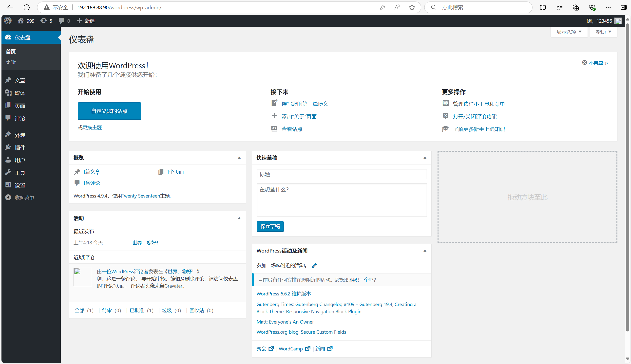Open 了解更多新手上路知识 link
Image resolution: width=631 pixels, height=364 pixels.
click(479, 129)
